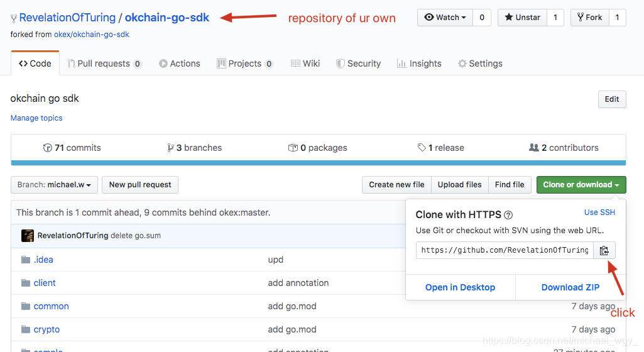Open the RevelationOfTuring user profile link
The image size is (644, 352).
point(67,18)
